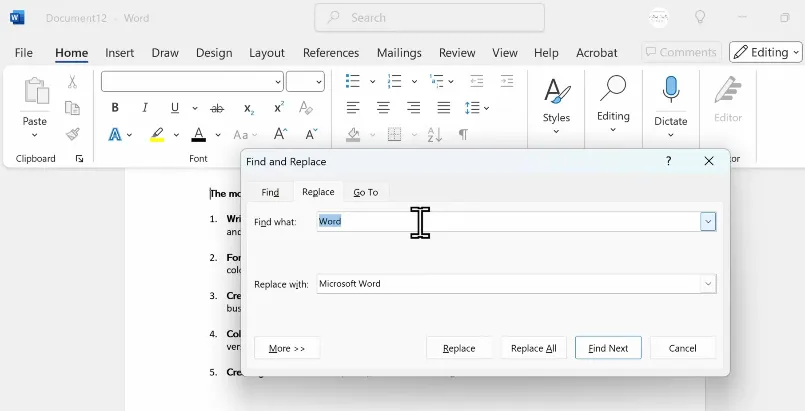Viewport: 805px width, 411px height.
Task: Open the font name dropdown
Action: click(x=278, y=82)
